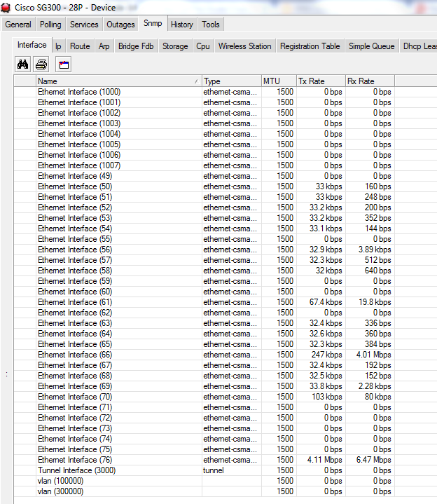437x504 pixels.
Task: Click the red Dude application icon in title bar
Action: coord(6,8)
